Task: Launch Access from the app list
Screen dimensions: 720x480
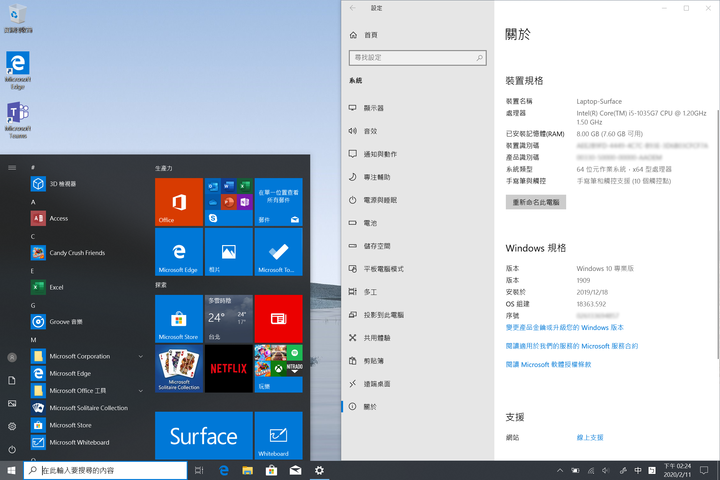Action: [87, 218]
